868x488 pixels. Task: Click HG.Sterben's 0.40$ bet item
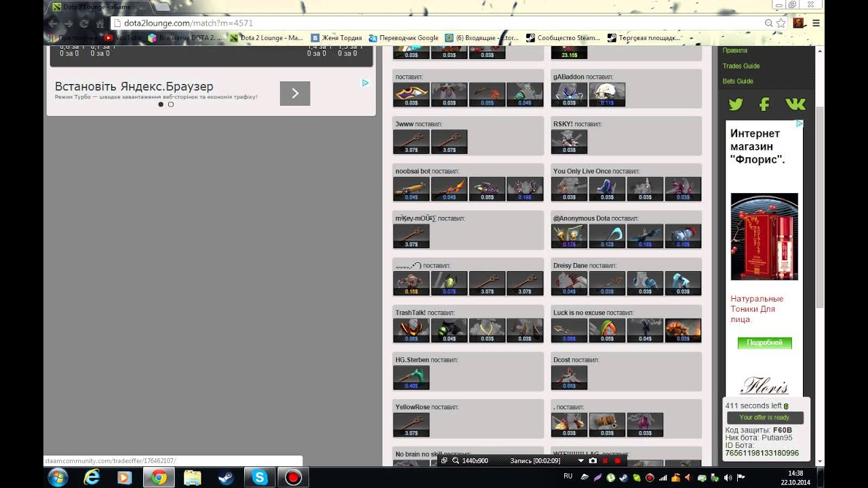pyautogui.click(x=411, y=378)
